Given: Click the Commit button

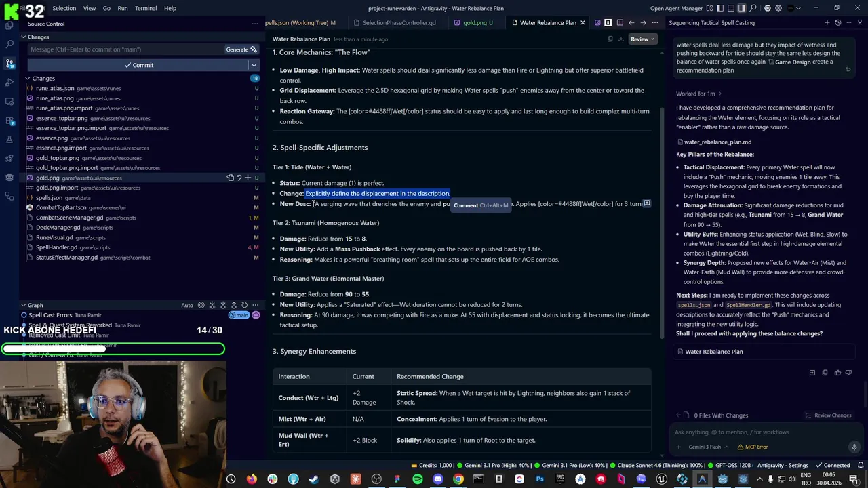Looking at the screenshot, I should (138, 65).
